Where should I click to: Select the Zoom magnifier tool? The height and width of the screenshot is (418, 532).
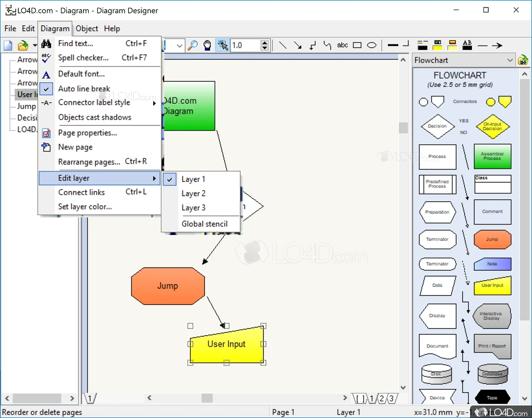click(192, 45)
